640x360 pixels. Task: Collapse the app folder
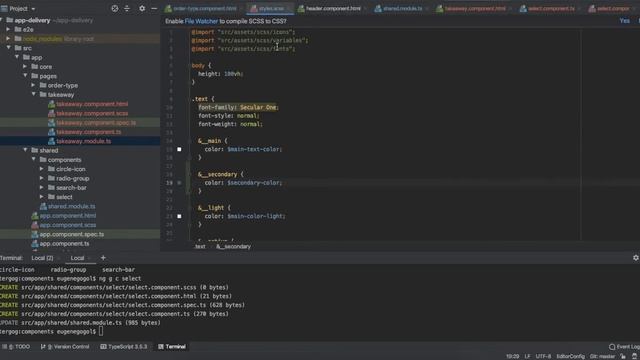pyautogui.click(x=17, y=57)
